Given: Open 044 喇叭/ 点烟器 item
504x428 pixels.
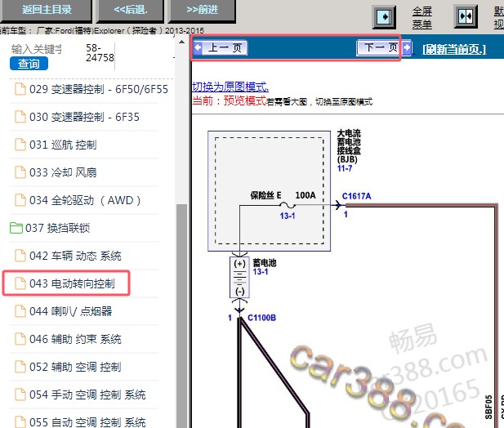Looking at the screenshot, I should (x=64, y=311).
